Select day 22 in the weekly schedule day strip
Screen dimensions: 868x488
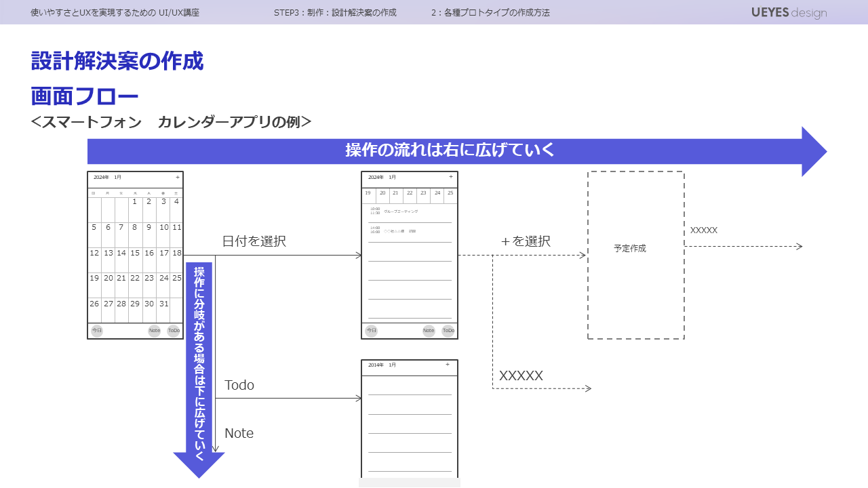point(410,193)
